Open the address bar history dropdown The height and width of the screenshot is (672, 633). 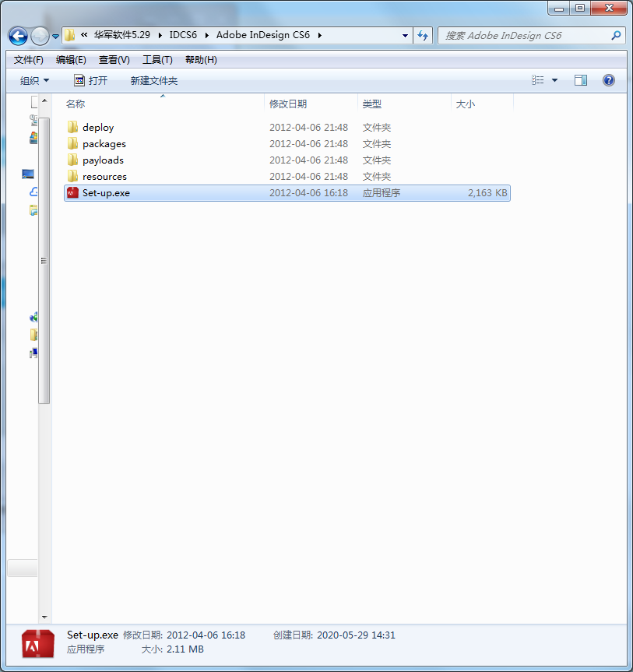tap(405, 36)
